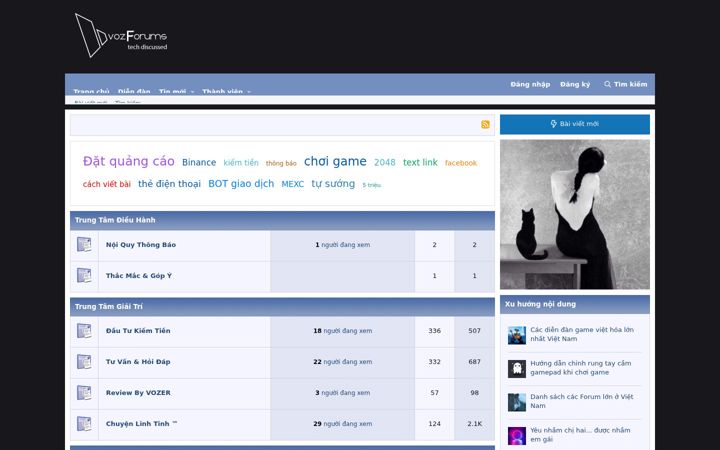Viewport: 720px width, 450px height.
Task: Click Xu hướng nội dung header
Action: pyautogui.click(x=540, y=304)
